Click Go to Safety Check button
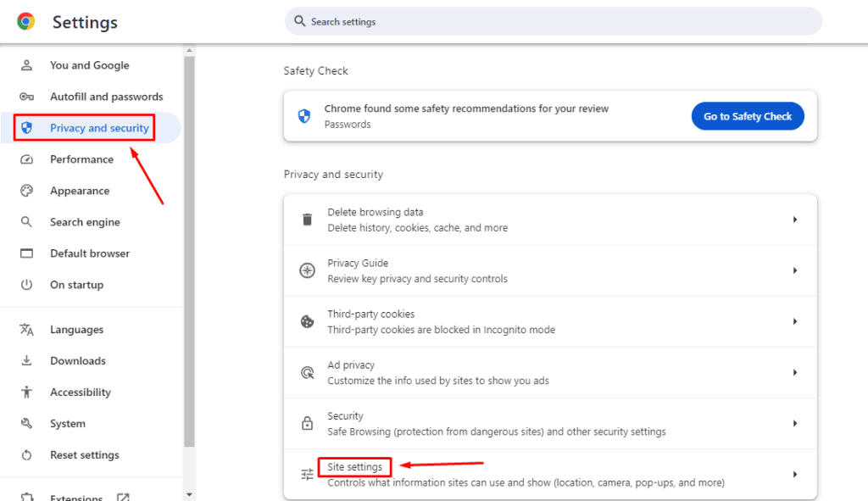 [x=748, y=116]
